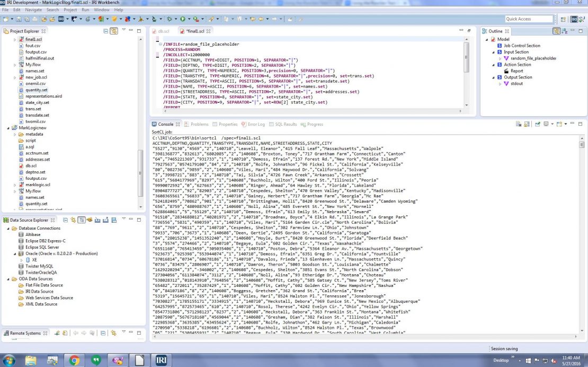This screenshot has height=367, width=588.
Task: Open Chrome from the Windows taskbar
Action: 74,360
